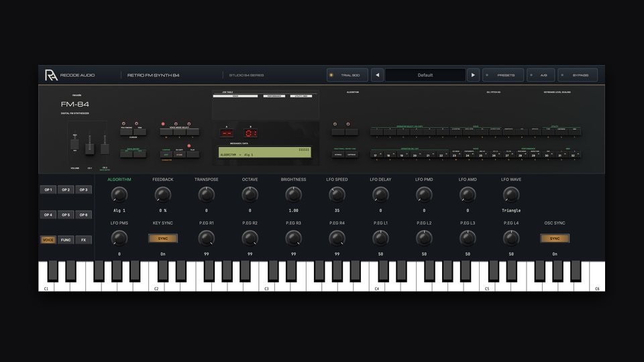644x362 pixels.
Task: Click the ALGORITHM value 'Alg 1'
Action: [119, 210]
